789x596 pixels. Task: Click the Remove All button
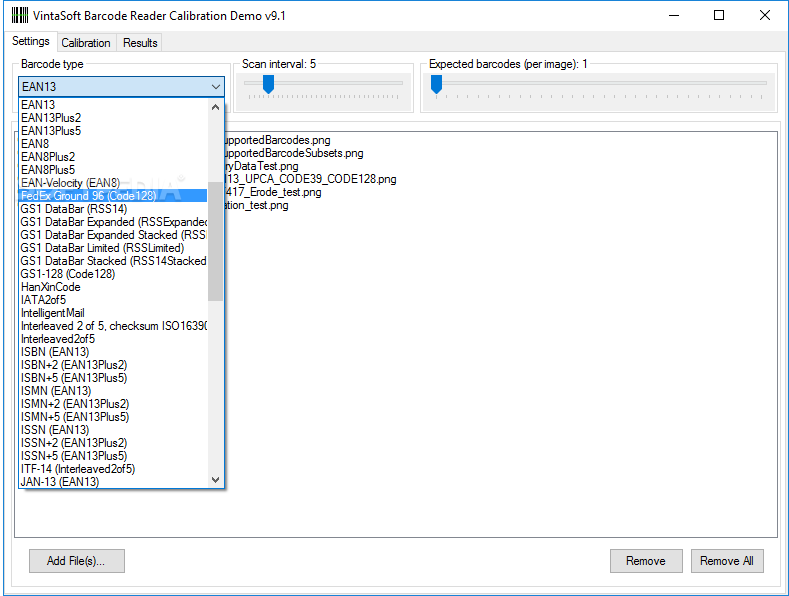[727, 561]
